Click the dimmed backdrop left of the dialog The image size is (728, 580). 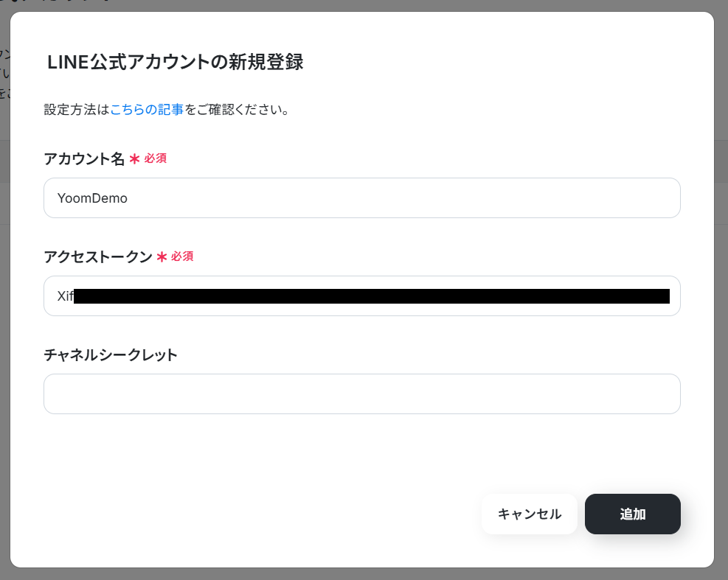pyautogui.click(x=4, y=325)
